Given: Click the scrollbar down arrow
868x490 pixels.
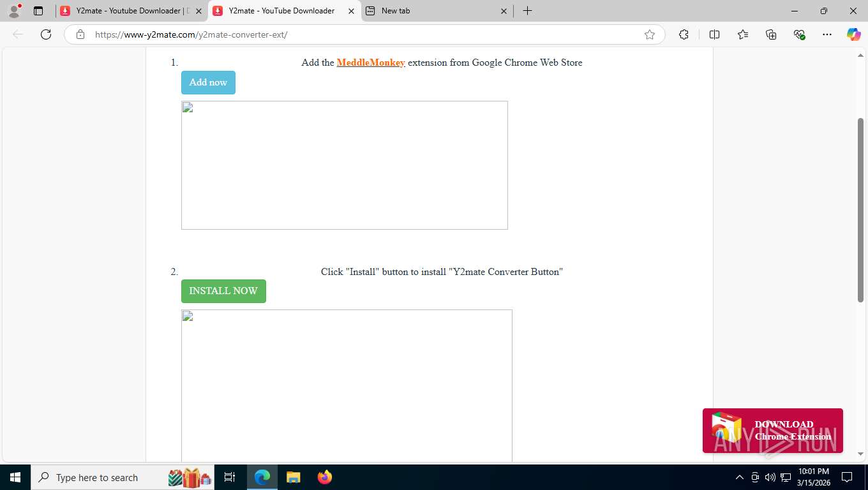Looking at the screenshot, I should point(860,454).
